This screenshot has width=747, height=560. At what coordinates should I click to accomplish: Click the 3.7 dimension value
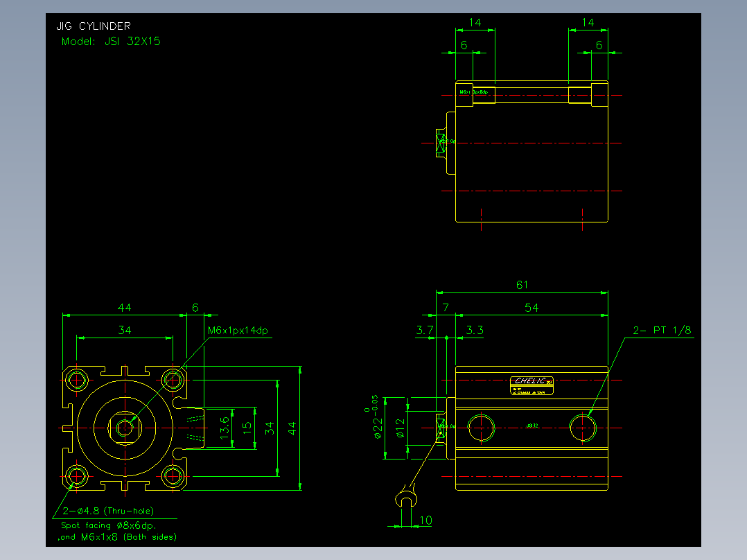[x=425, y=330]
